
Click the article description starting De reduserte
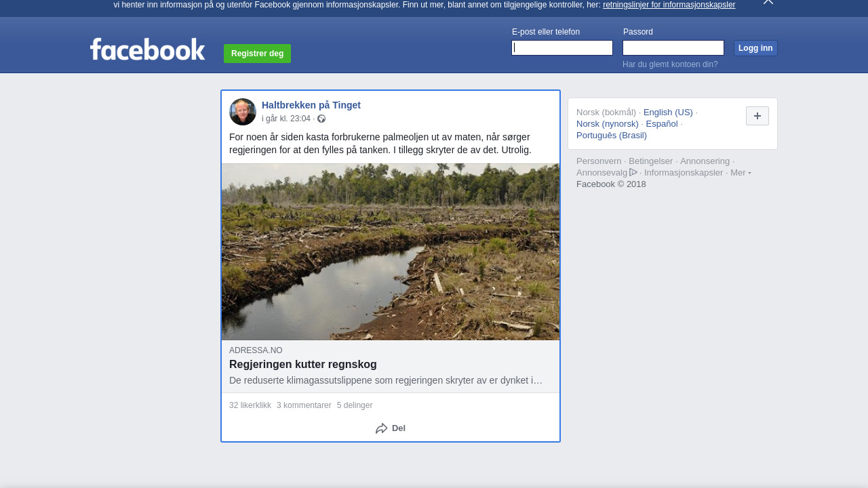[386, 380]
